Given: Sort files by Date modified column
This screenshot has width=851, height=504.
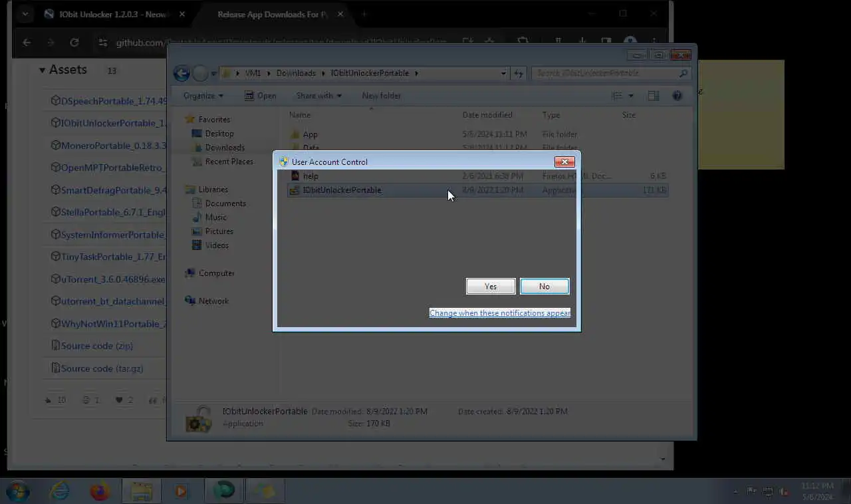Looking at the screenshot, I should 487,115.
